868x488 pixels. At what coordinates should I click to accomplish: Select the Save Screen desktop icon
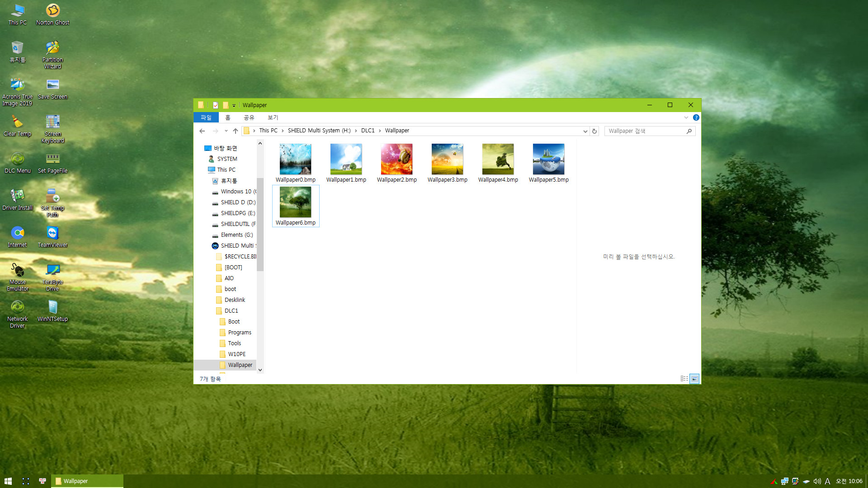[52, 89]
